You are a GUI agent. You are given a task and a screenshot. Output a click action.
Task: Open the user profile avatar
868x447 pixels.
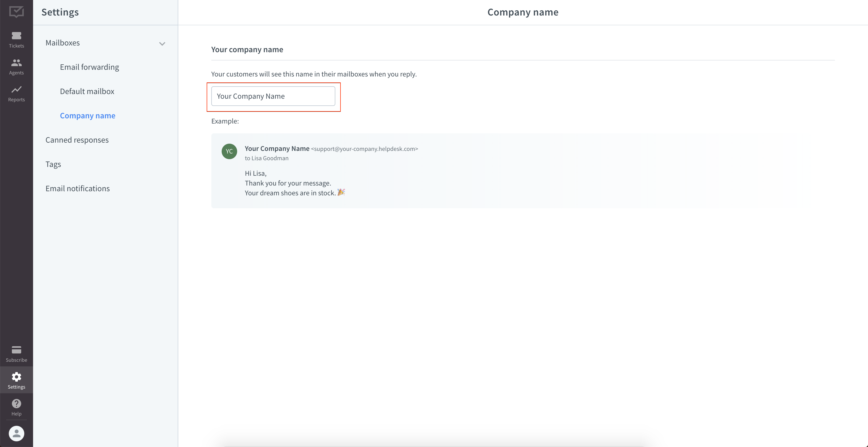click(16, 434)
